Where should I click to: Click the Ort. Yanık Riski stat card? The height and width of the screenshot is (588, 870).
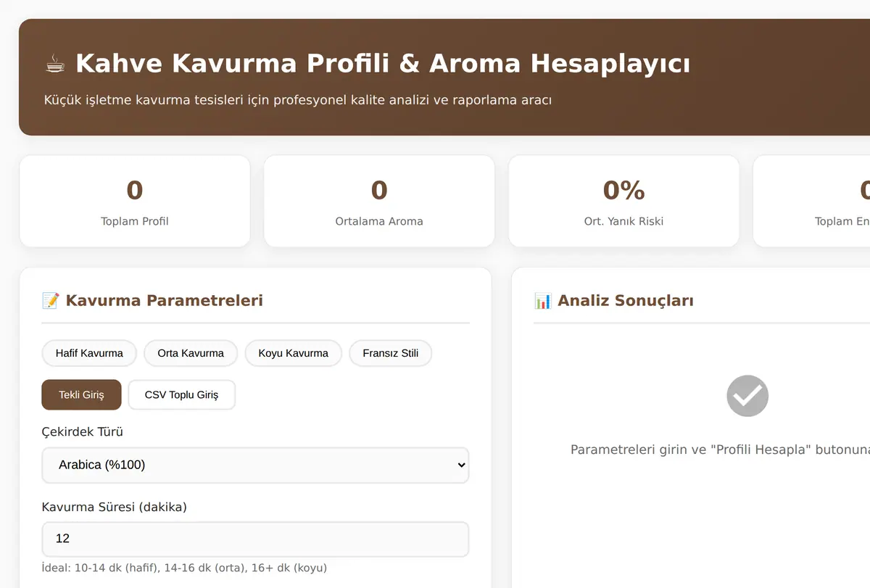coord(624,201)
